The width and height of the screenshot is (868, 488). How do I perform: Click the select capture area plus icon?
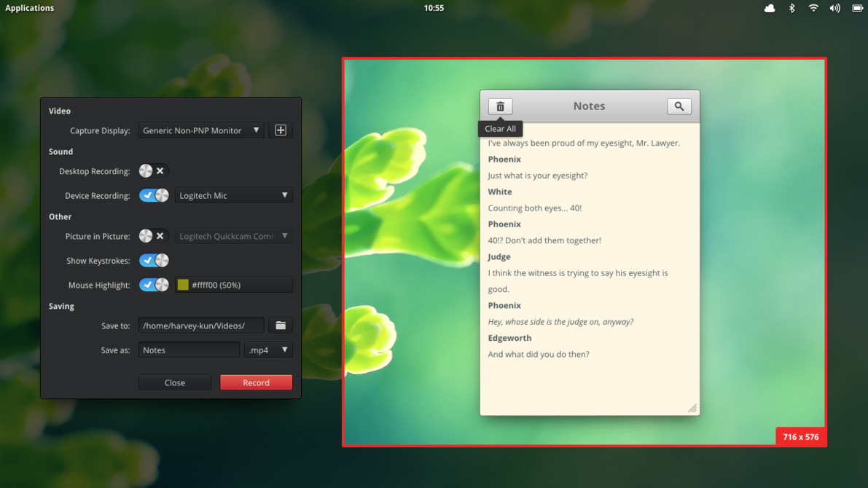[x=281, y=130]
